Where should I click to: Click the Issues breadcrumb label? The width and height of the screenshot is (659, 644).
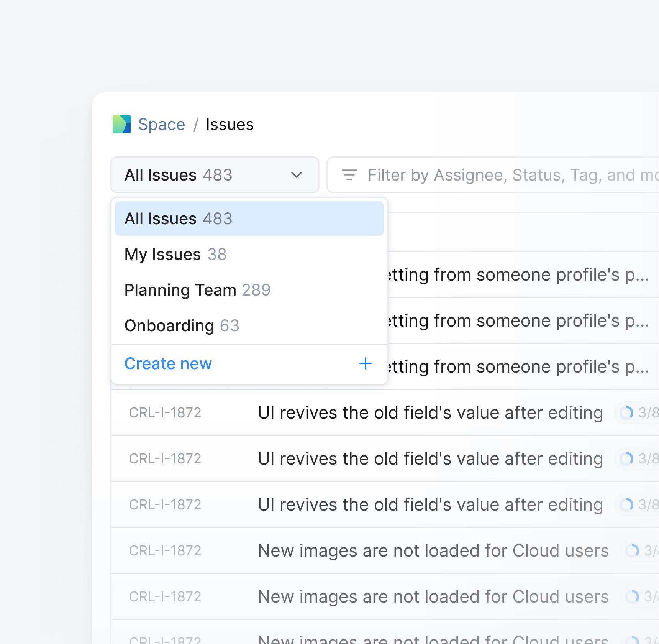coord(230,125)
